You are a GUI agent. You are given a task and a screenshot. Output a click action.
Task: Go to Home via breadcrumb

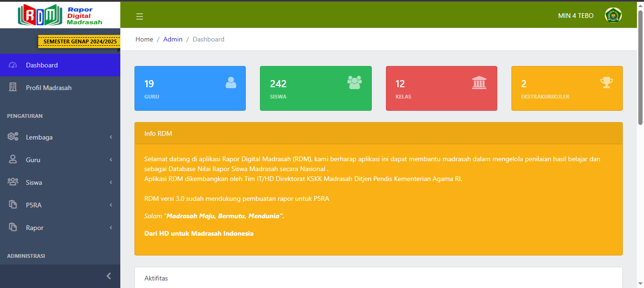pyautogui.click(x=144, y=39)
